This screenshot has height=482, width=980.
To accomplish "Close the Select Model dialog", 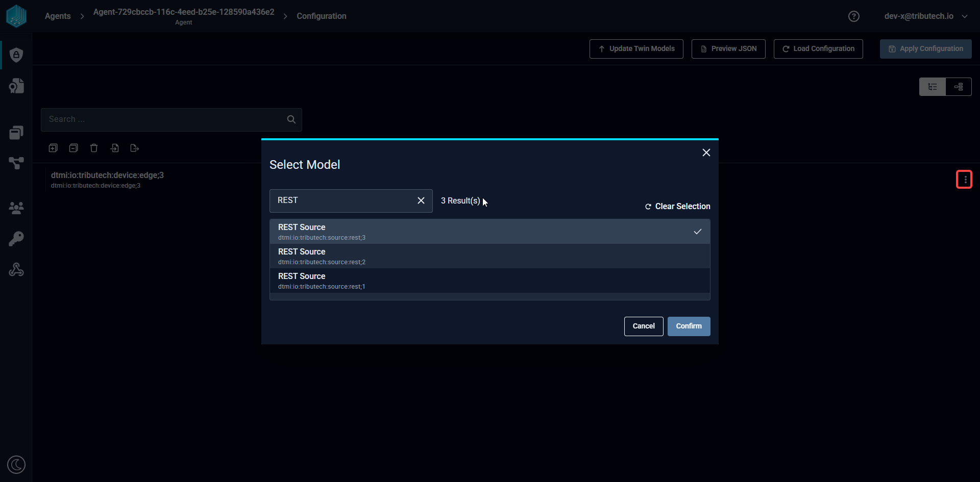I will coord(706,153).
